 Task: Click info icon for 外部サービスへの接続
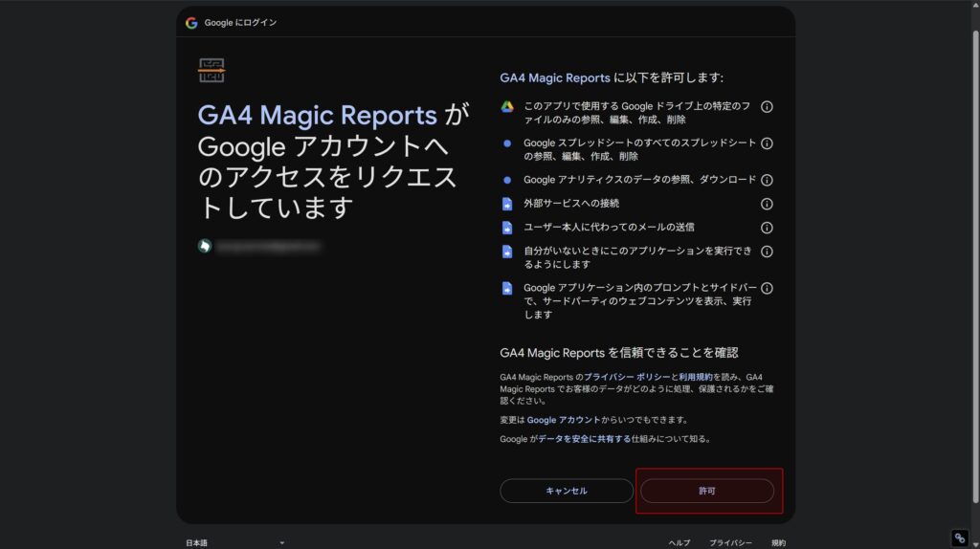pos(767,204)
